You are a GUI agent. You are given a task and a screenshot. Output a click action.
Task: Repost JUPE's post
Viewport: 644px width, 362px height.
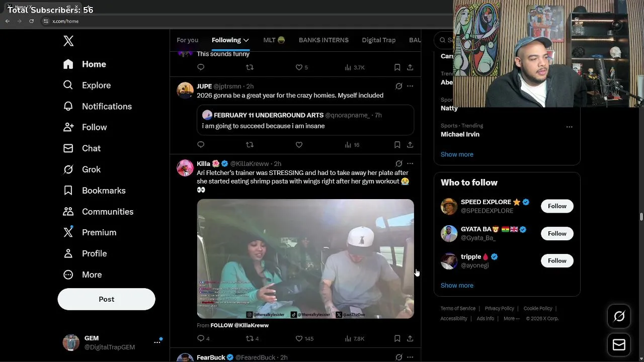click(x=250, y=145)
